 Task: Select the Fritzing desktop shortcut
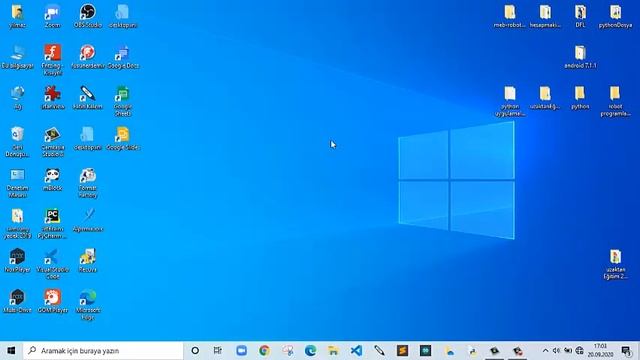pyautogui.click(x=52, y=60)
